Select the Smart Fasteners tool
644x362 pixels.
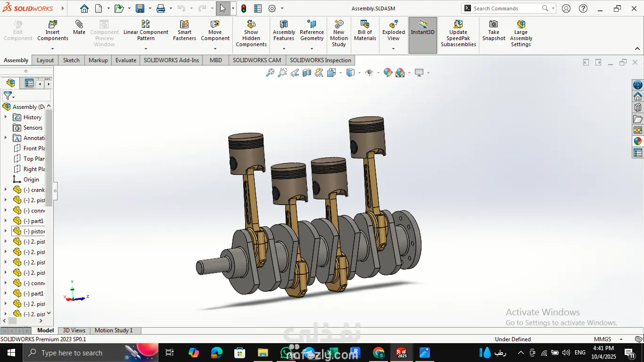tap(184, 25)
